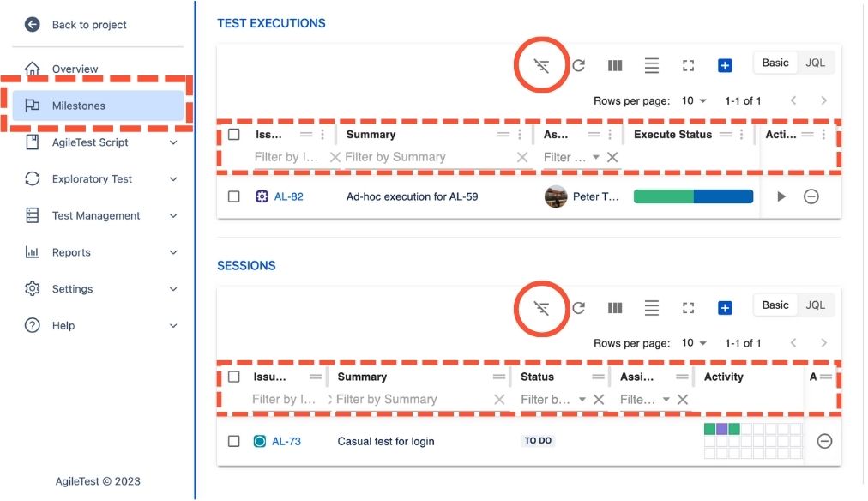Open column visibility settings for Test Executions
The height and width of the screenshot is (501, 868).
pyautogui.click(x=615, y=64)
